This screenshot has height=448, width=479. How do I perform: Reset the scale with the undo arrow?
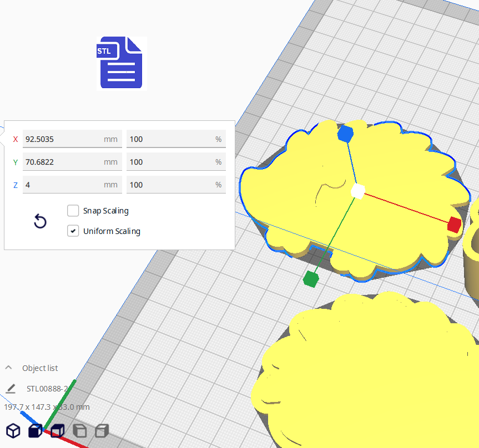pos(40,222)
